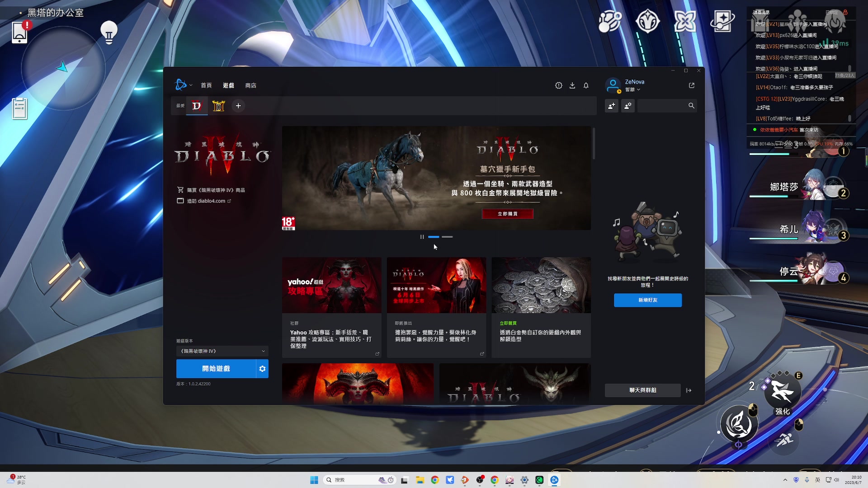Click the content area scrollbar
Screen dimensions: 868x488
pyautogui.click(x=594, y=144)
